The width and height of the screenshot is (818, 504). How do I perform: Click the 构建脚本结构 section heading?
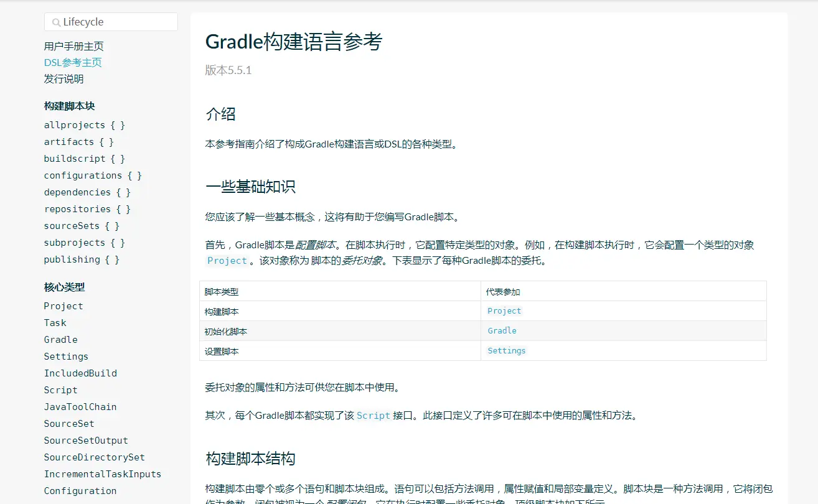(251, 459)
